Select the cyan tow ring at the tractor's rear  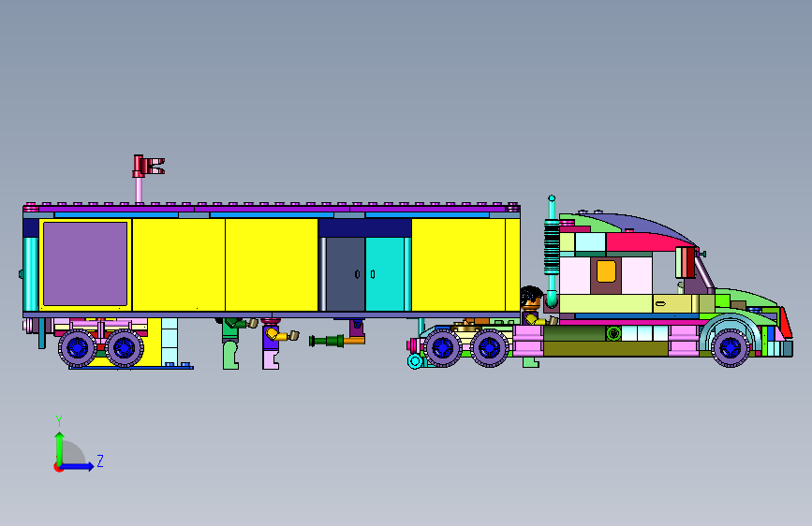pos(415,361)
